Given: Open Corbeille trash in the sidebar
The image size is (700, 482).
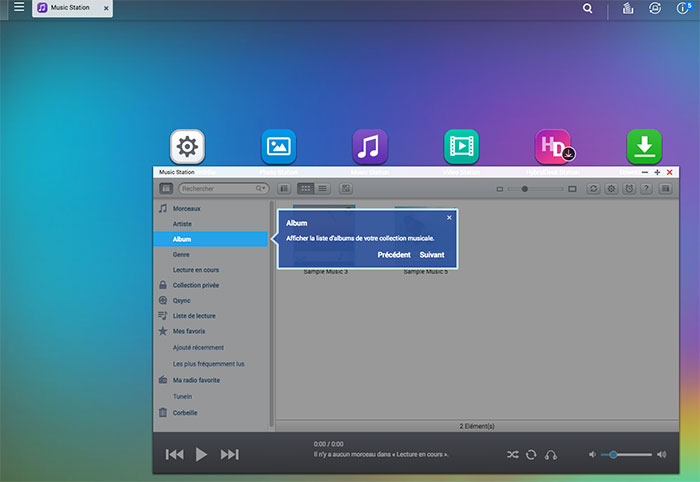Looking at the screenshot, I should point(210,413).
